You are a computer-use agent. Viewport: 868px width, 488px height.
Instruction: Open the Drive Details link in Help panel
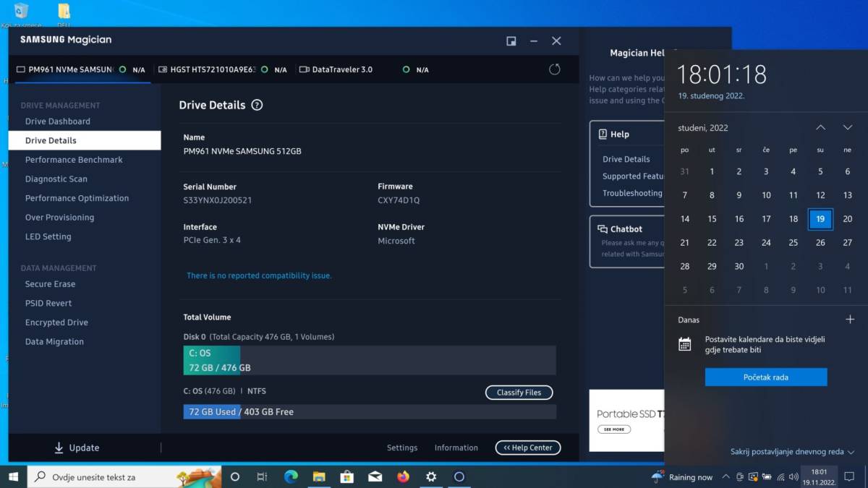[x=626, y=159]
